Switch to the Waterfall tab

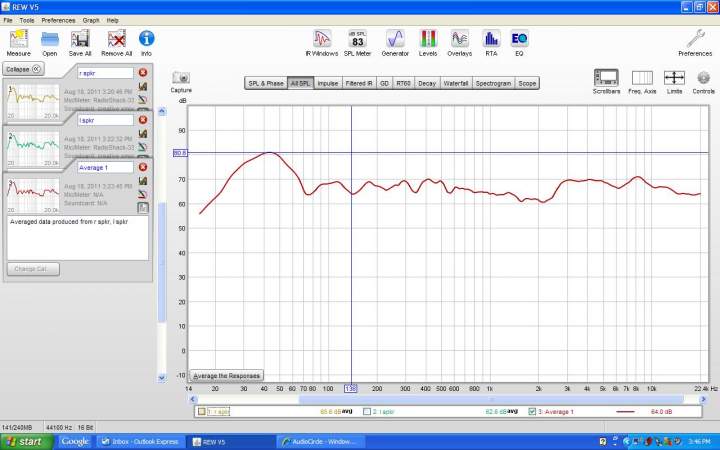tap(456, 83)
